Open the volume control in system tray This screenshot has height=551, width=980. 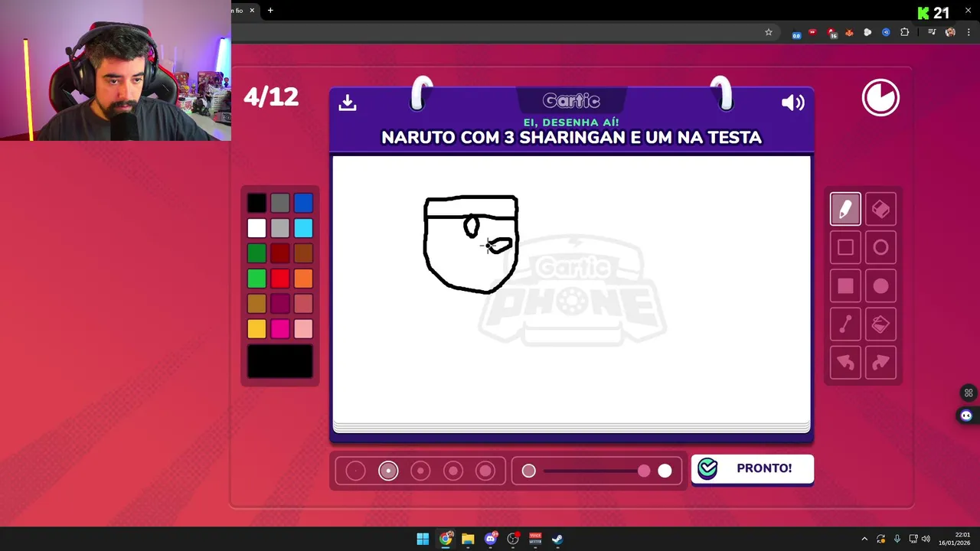tap(926, 539)
